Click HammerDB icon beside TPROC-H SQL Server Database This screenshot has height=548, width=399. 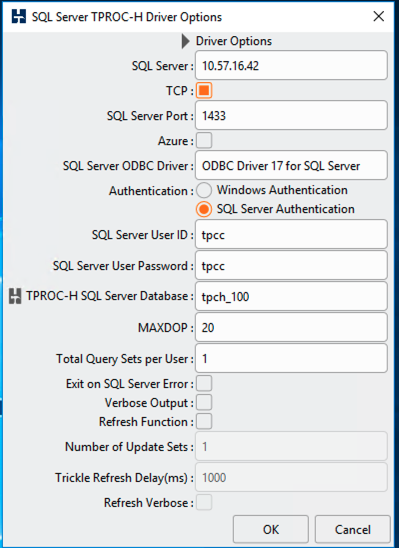point(15,296)
